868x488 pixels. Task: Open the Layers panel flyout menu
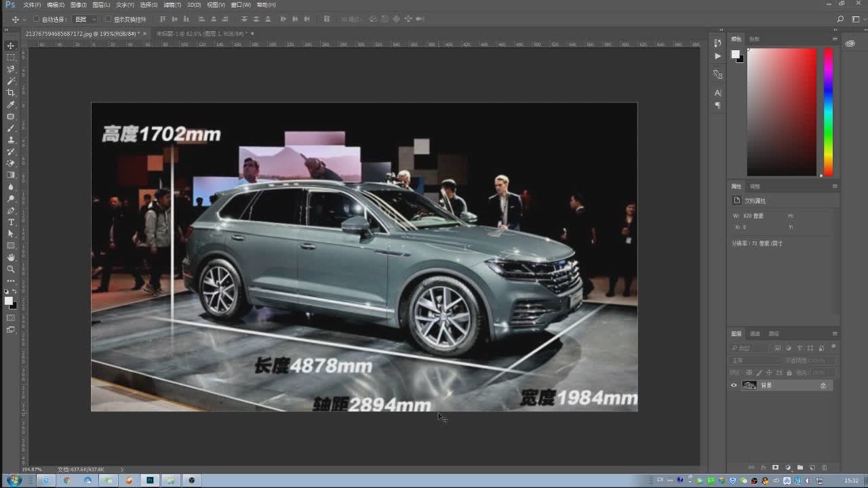pyautogui.click(x=835, y=333)
